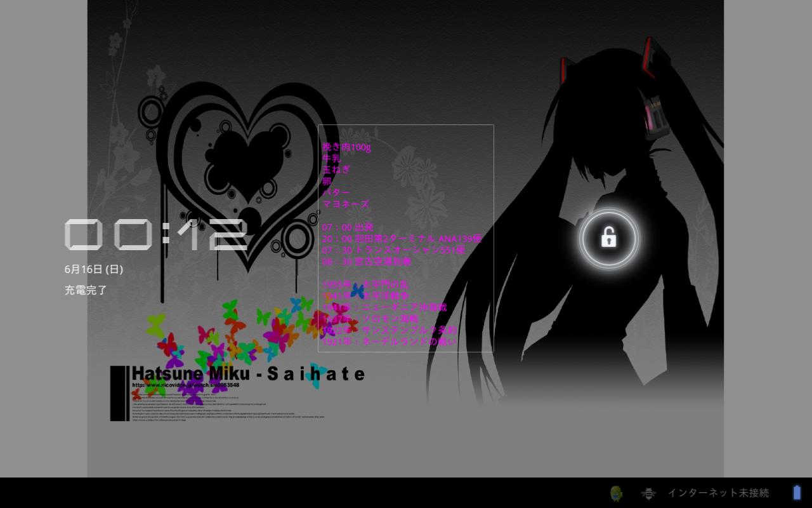Tap the バター memo line
Image resolution: width=812 pixels, height=508 pixels.
click(x=336, y=193)
